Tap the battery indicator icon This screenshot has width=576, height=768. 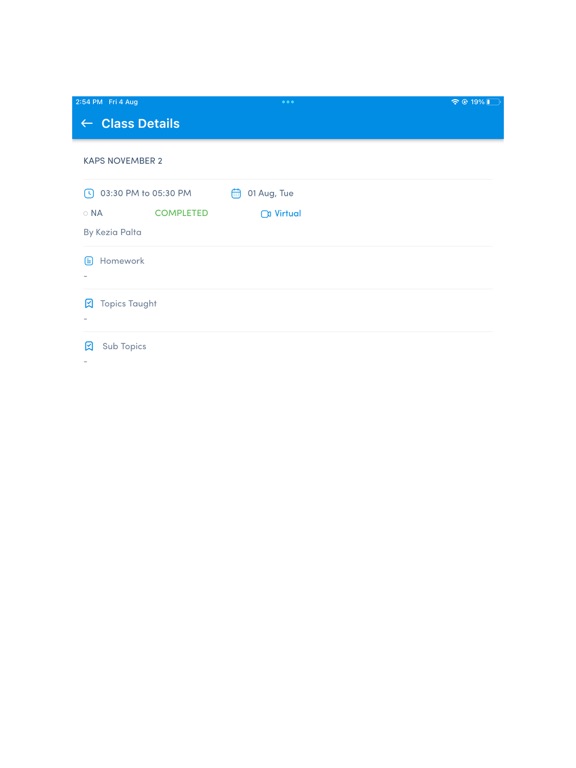point(493,102)
